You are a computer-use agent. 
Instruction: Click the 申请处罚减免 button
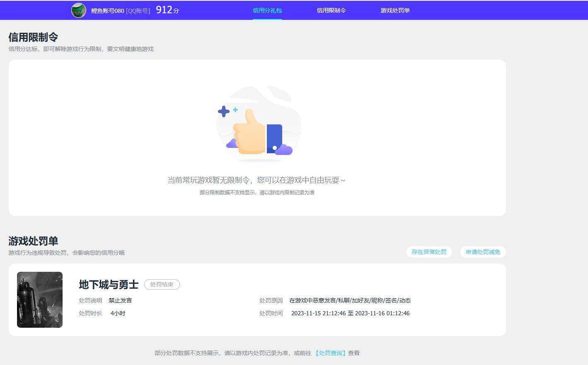[x=483, y=252]
